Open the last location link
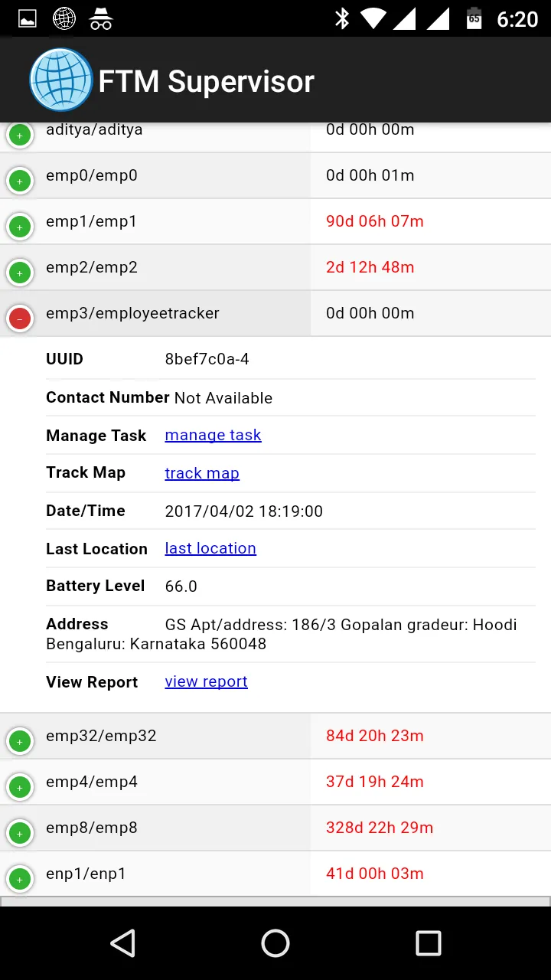This screenshot has height=980, width=551. click(x=210, y=548)
